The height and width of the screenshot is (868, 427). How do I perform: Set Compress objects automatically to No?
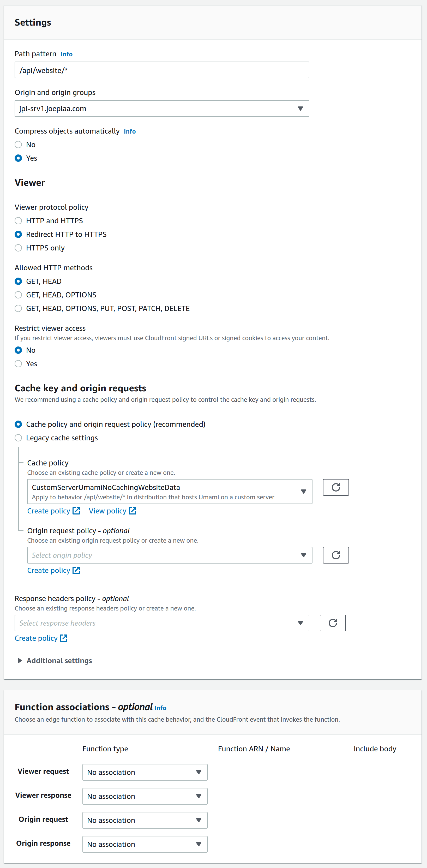point(19,145)
